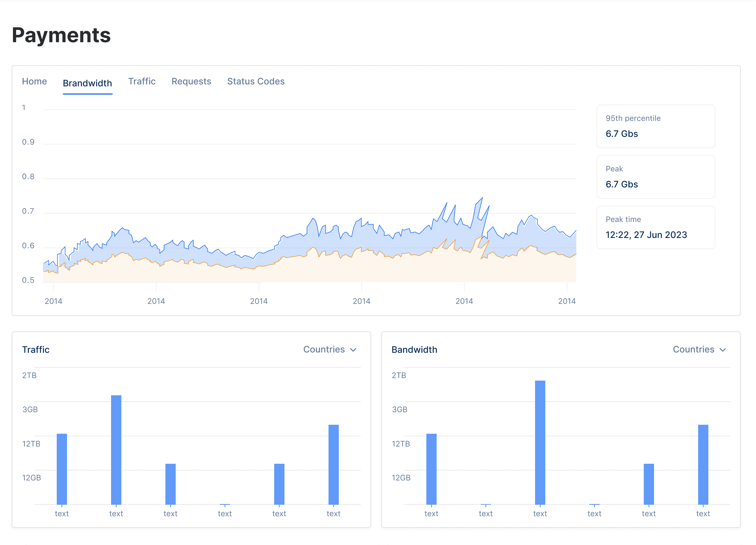Image resolution: width=756 pixels, height=545 pixels.
Task: Open the Requests tab
Action: (x=191, y=81)
